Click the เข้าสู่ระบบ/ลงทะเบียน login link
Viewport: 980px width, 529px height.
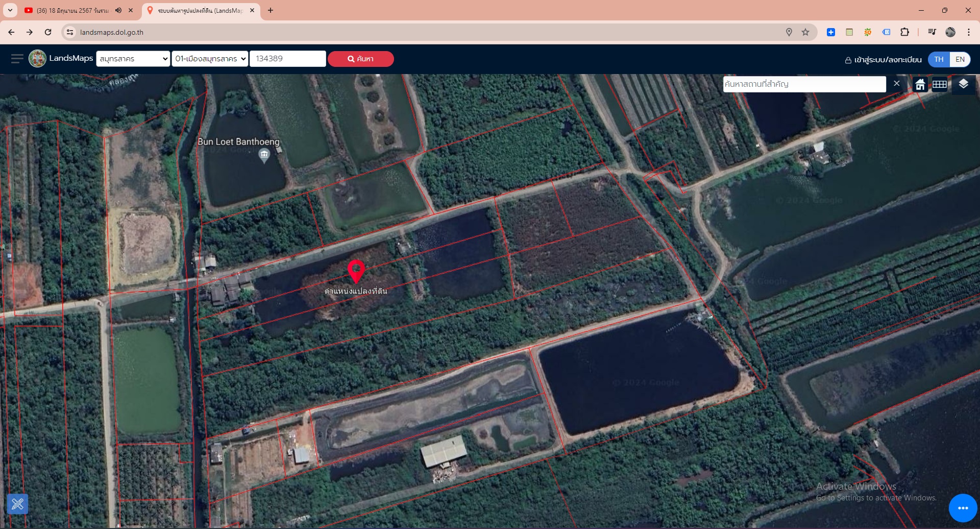pos(883,60)
